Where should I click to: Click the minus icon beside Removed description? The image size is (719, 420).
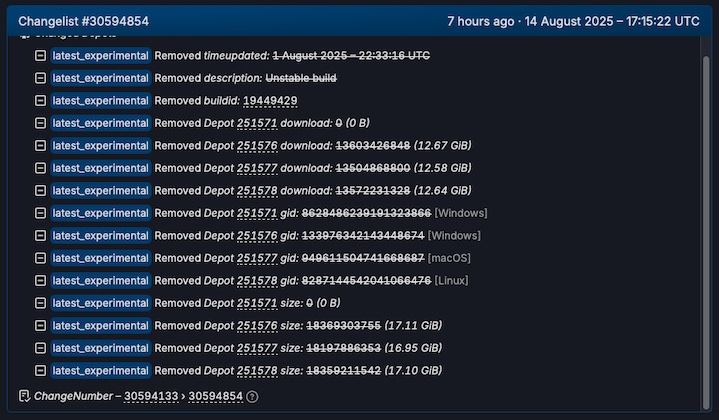(40, 78)
